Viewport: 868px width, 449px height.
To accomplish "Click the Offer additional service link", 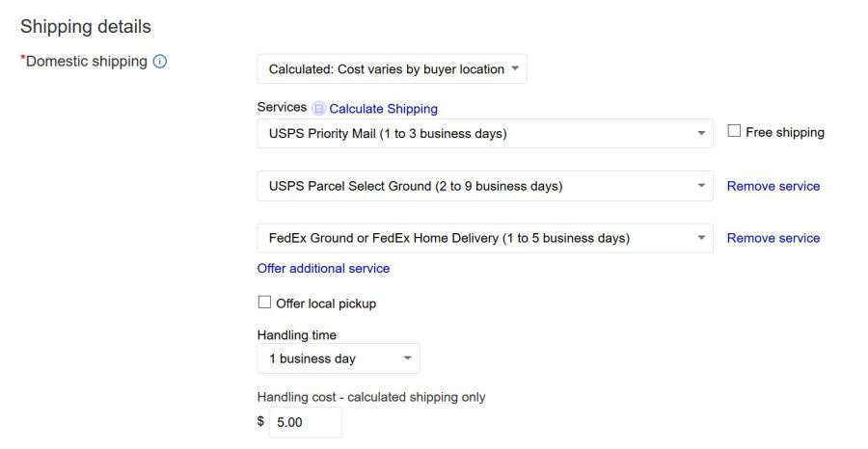I will [x=323, y=268].
